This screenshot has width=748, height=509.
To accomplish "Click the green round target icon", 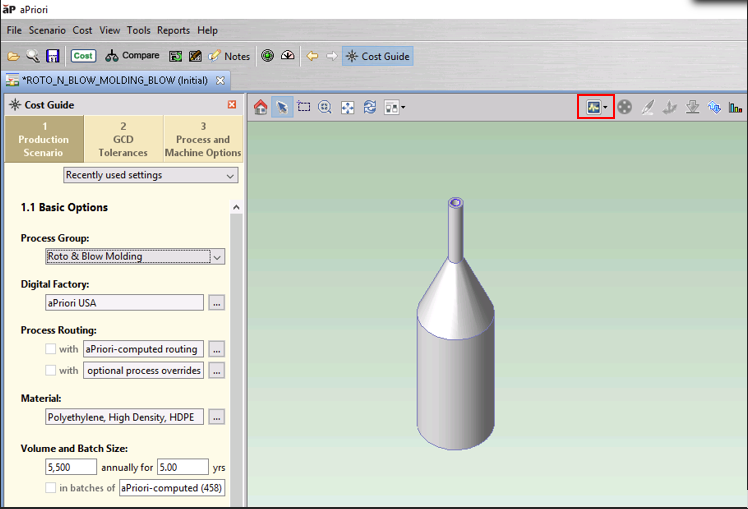I will pos(268,56).
